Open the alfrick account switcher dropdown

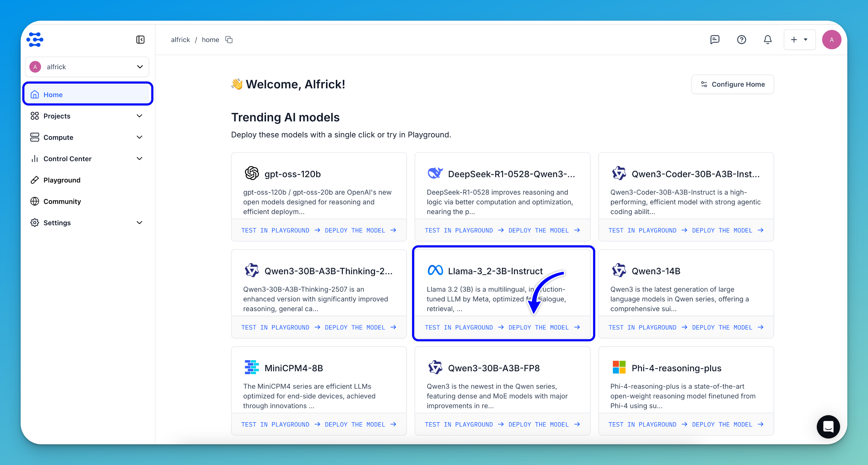pos(87,67)
